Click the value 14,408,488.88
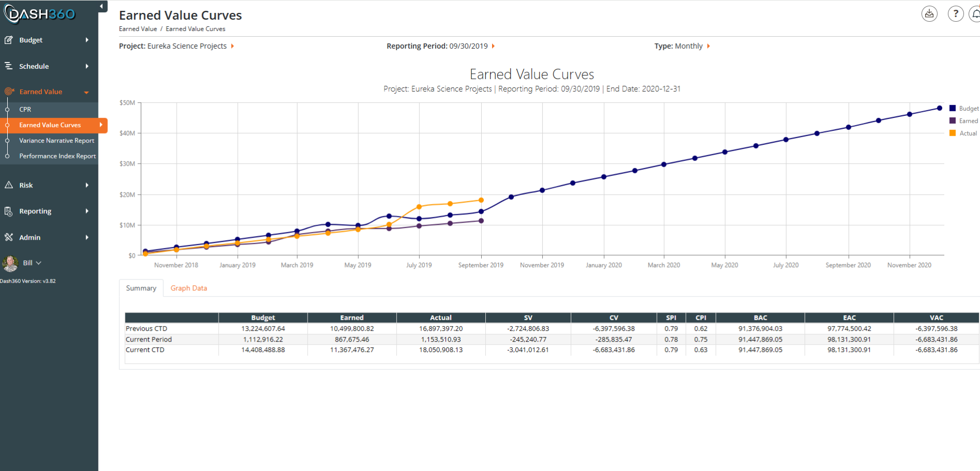980x471 pixels. click(263, 350)
